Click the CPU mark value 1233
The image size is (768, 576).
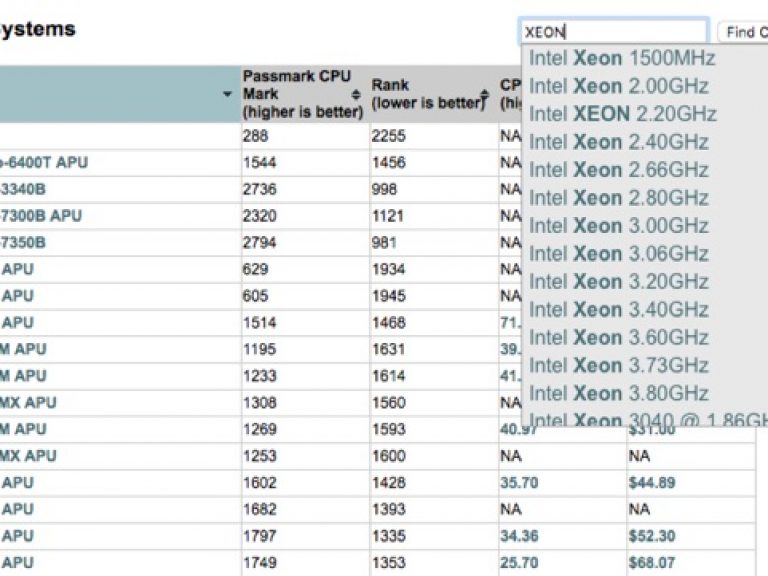point(260,376)
